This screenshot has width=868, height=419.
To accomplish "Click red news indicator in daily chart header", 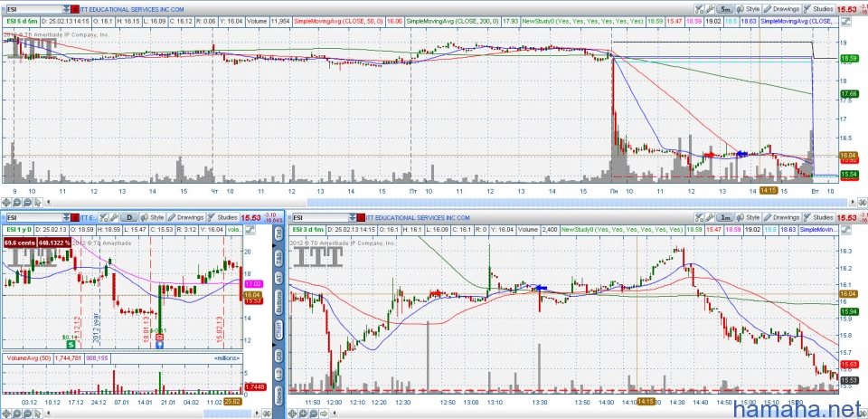I will 75,217.
